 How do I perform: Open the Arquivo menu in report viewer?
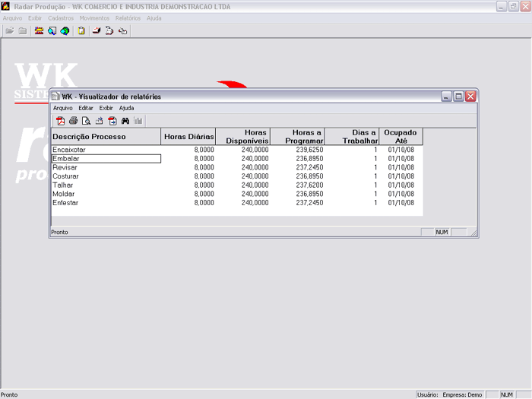(62, 108)
